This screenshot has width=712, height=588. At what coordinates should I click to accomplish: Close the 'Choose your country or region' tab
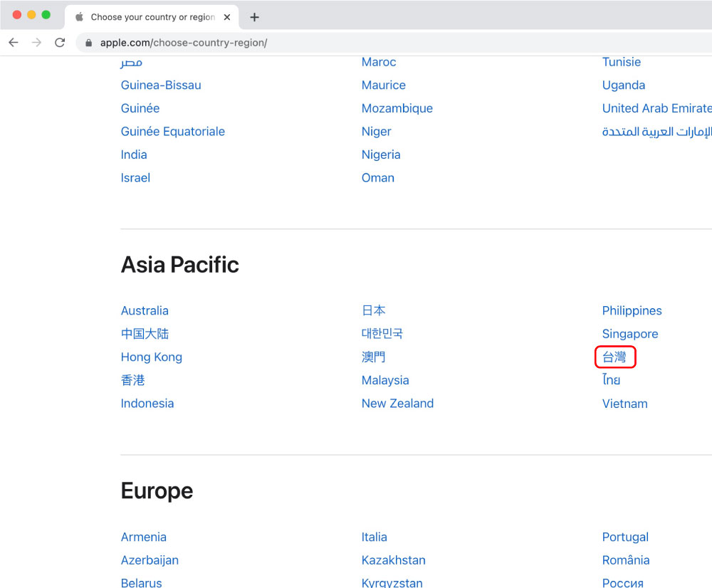tap(227, 17)
